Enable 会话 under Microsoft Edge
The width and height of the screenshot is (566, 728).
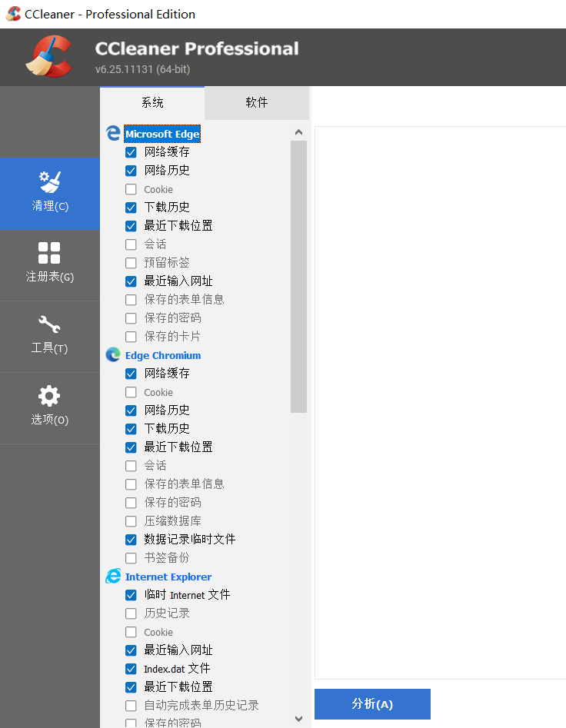(131, 244)
